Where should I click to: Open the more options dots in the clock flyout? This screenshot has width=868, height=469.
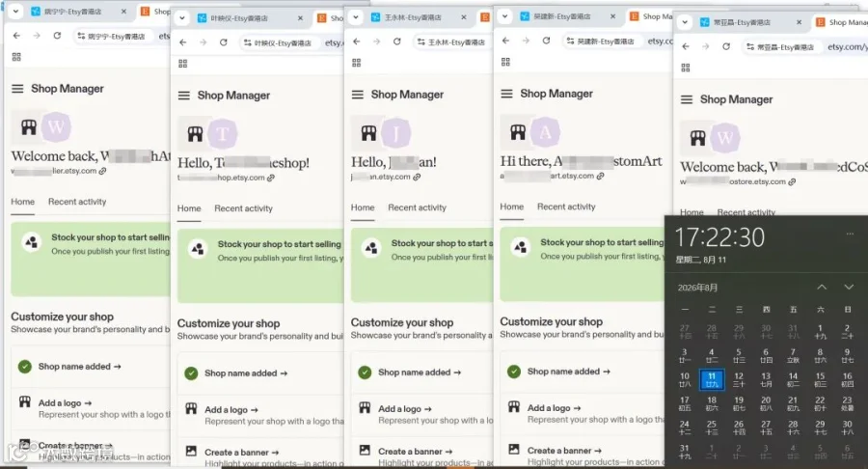(x=849, y=234)
